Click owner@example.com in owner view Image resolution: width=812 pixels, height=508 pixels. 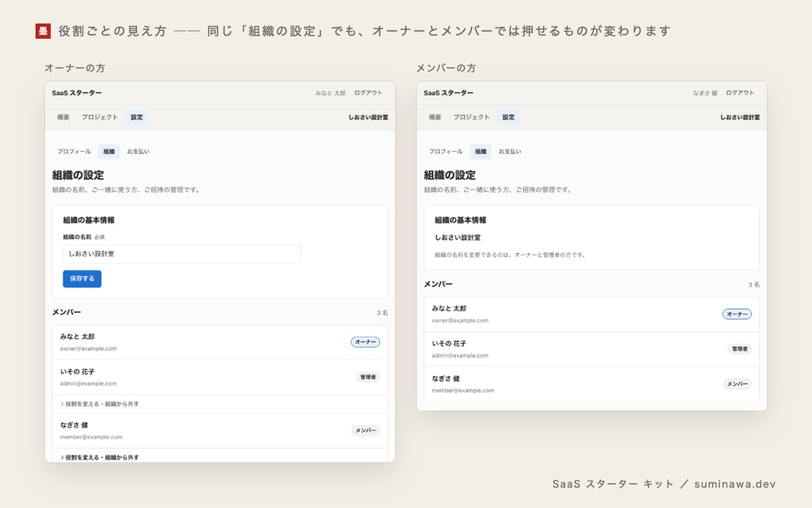88,348
